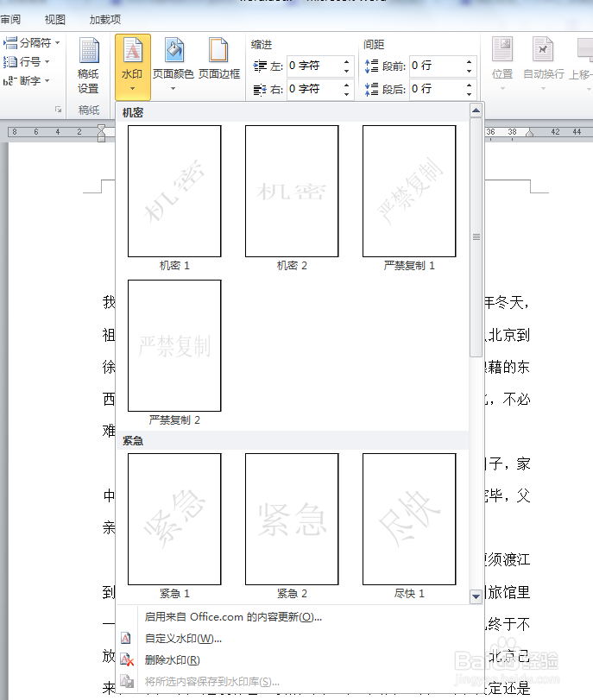Decrease the 右 indent with down arrow
Screen dimensions: 593x700
point(346,94)
